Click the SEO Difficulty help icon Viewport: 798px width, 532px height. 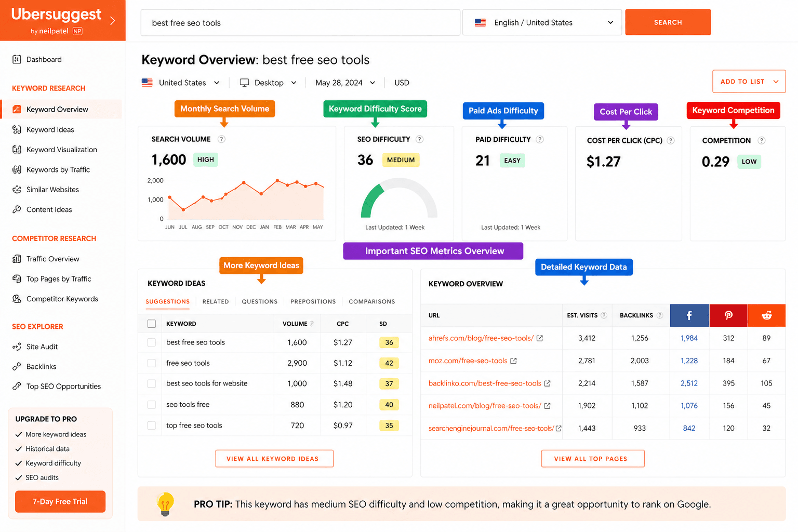[420, 139]
